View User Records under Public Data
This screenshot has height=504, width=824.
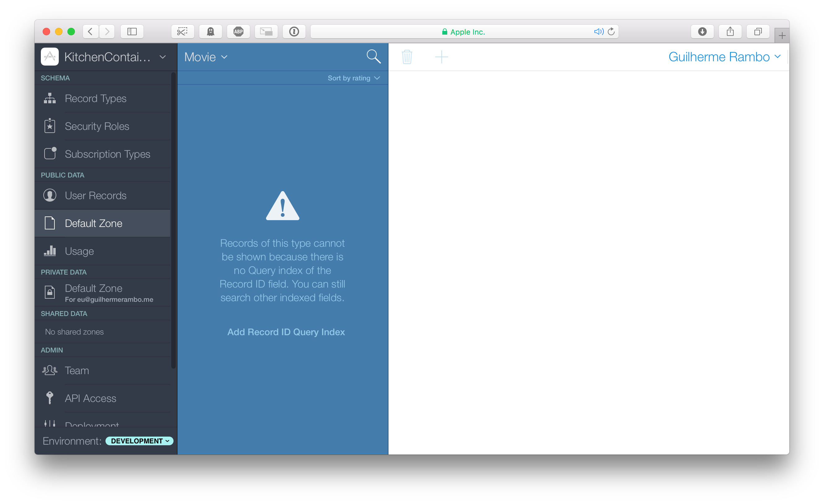[x=95, y=195]
